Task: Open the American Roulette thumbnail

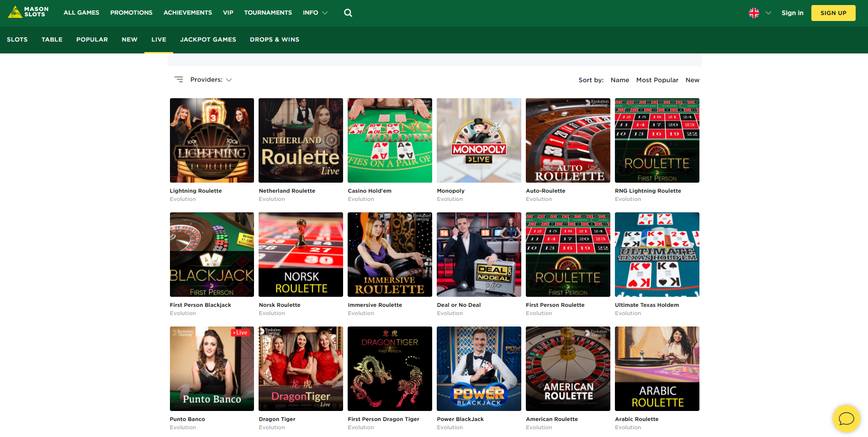Action: pos(568,369)
